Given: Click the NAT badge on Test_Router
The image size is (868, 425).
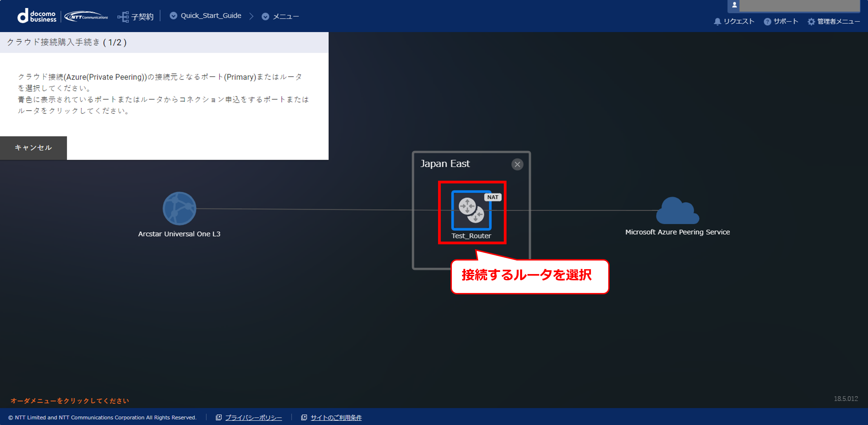Looking at the screenshot, I should 493,197.
